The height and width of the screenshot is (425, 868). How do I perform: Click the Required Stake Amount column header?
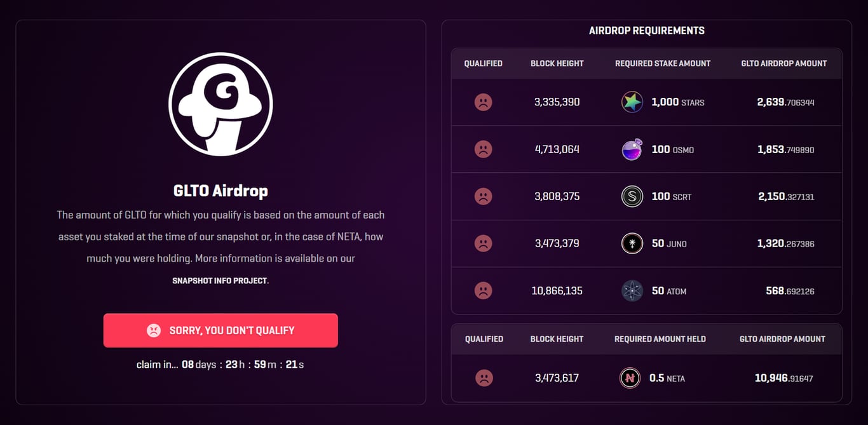pos(663,64)
